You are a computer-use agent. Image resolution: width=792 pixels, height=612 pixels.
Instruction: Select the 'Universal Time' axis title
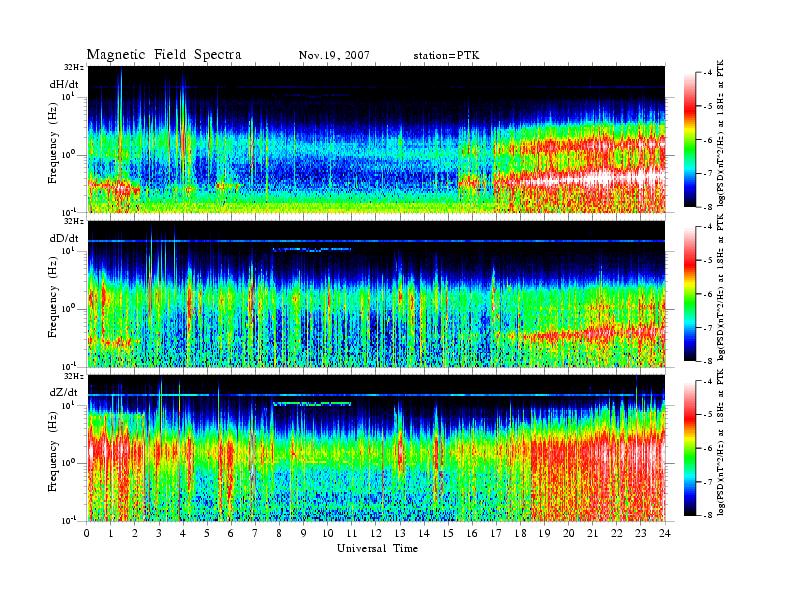point(377,548)
